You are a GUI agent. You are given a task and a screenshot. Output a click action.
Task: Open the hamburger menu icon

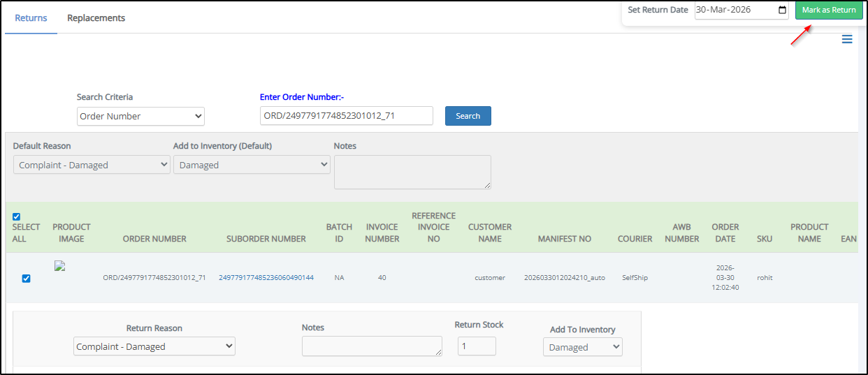click(846, 40)
